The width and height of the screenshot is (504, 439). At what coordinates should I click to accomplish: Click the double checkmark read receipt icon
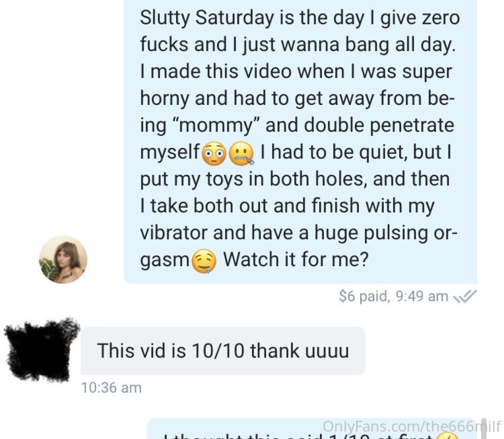click(x=465, y=296)
